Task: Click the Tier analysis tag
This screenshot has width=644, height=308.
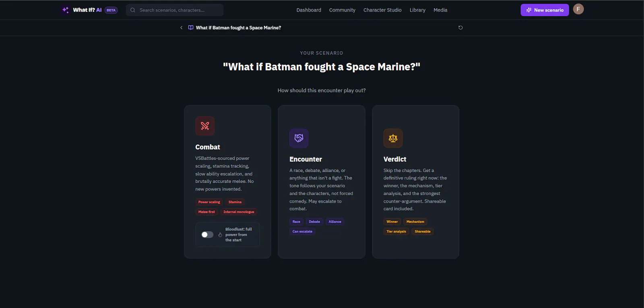Action: (x=396, y=231)
